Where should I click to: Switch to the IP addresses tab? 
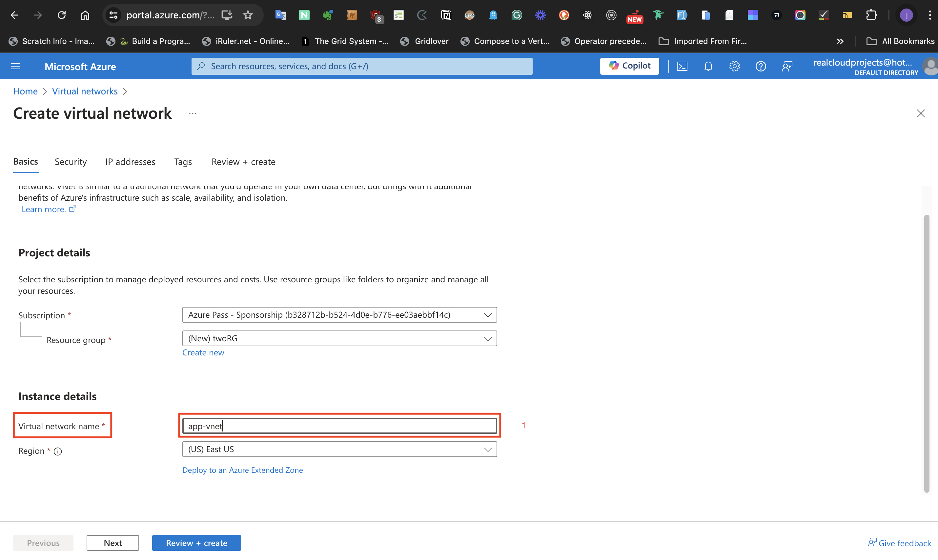tap(130, 162)
